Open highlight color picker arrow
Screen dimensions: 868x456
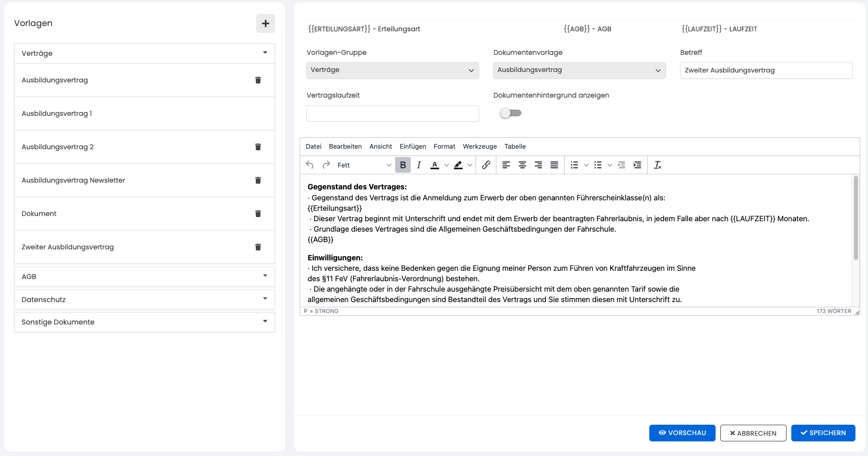470,165
